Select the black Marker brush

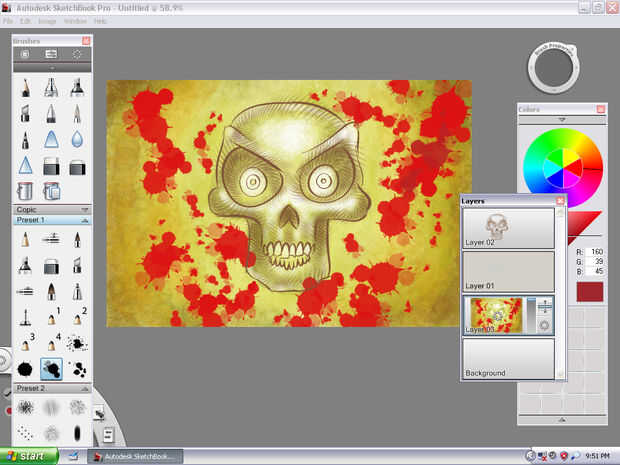pos(77,88)
